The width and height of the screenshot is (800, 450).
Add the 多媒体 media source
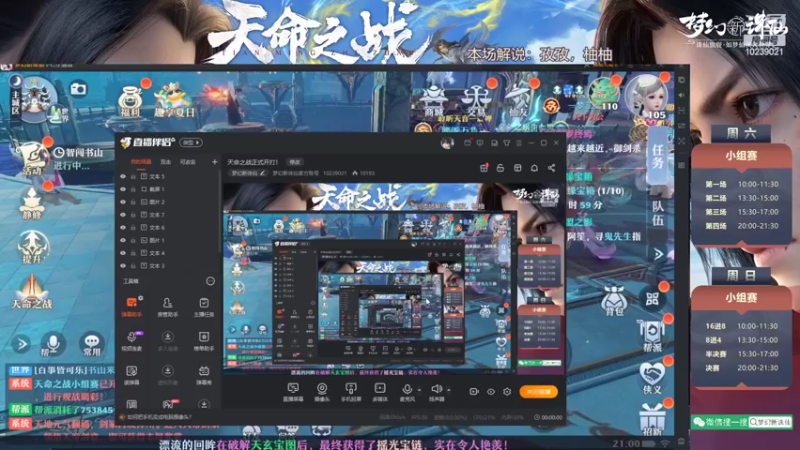click(380, 392)
